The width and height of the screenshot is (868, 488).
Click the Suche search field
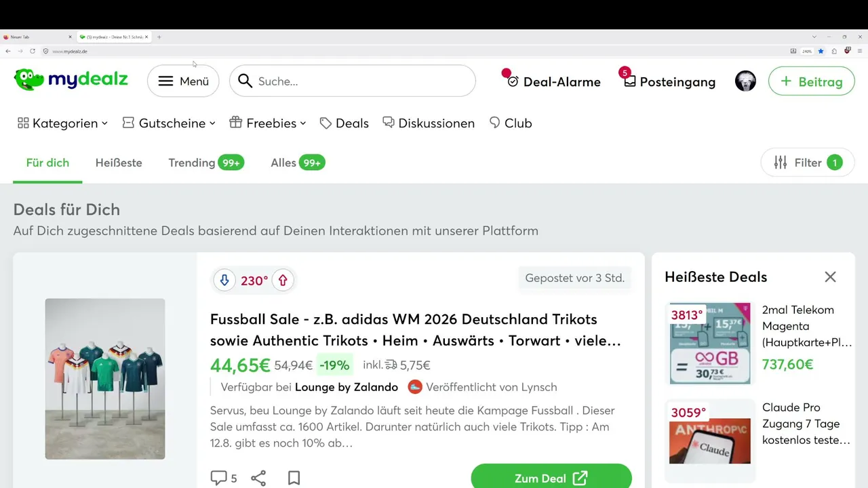pos(353,81)
